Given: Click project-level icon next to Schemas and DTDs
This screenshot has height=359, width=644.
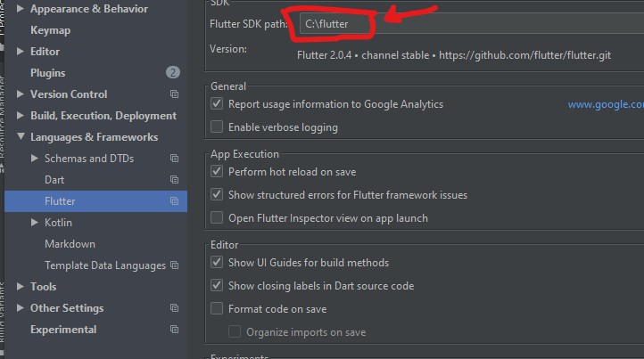Looking at the screenshot, I should (x=175, y=159).
